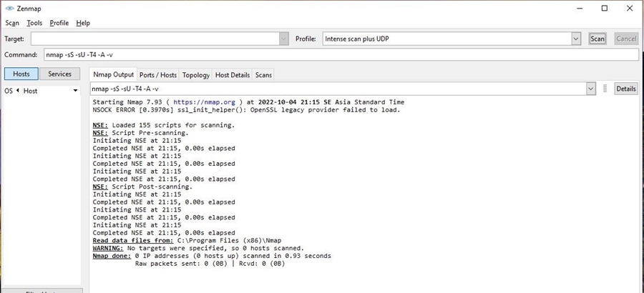This screenshot has width=644, height=293.
Task: Select the Hosts toggle button
Action: pyautogui.click(x=21, y=74)
